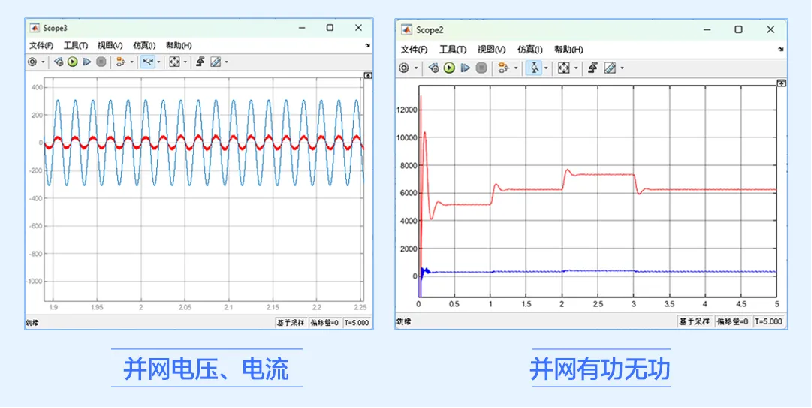Click Step Forward icon in Scope3 toolbar
Viewport: 812px width, 408px height.
point(86,62)
